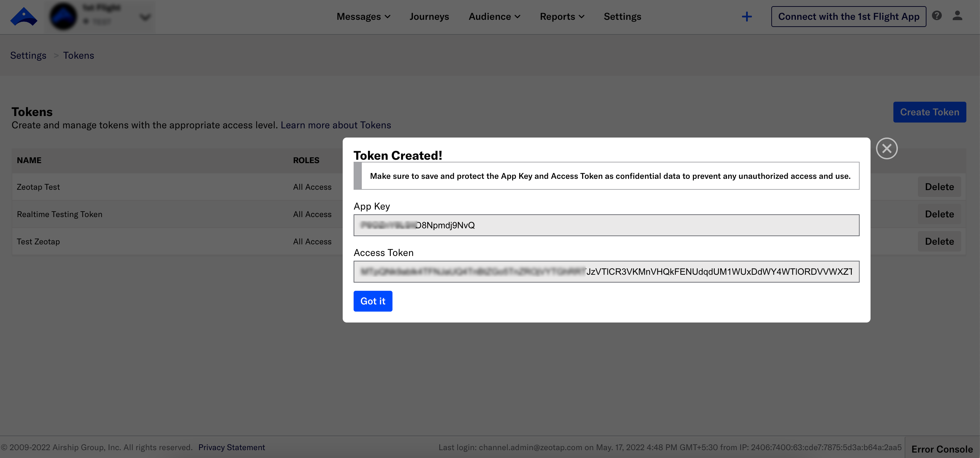Expand the Reports dropdown menu
This screenshot has height=458, width=980.
562,16
